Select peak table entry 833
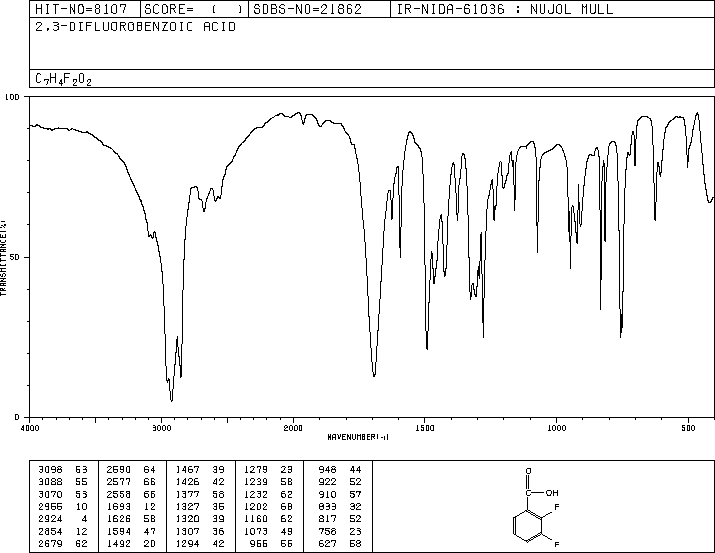Screen dimensions: 715x553 click(x=340, y=506)
